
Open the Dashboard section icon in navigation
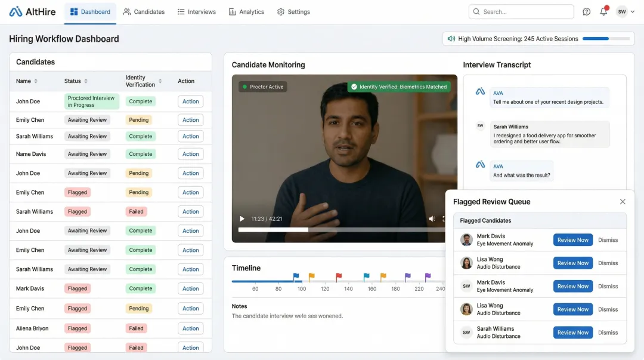[75, 11]
